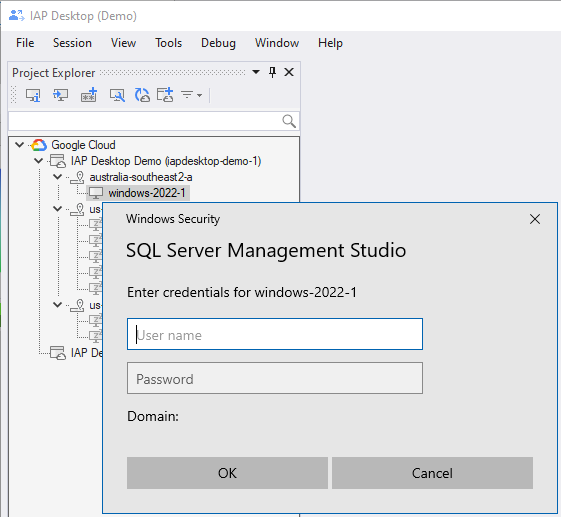Open the Session menu
The height and width of the screenshot is (517, 561).
click(72, 43)
